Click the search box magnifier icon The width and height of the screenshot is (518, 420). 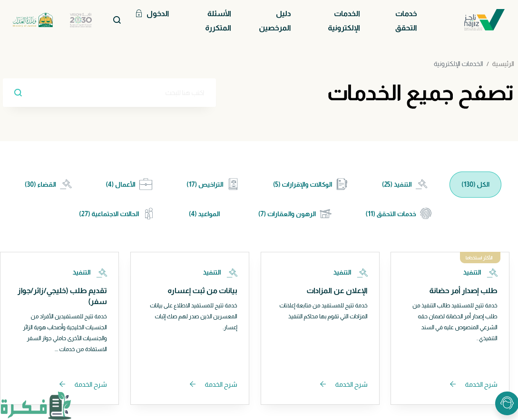(x=18, y=93)
